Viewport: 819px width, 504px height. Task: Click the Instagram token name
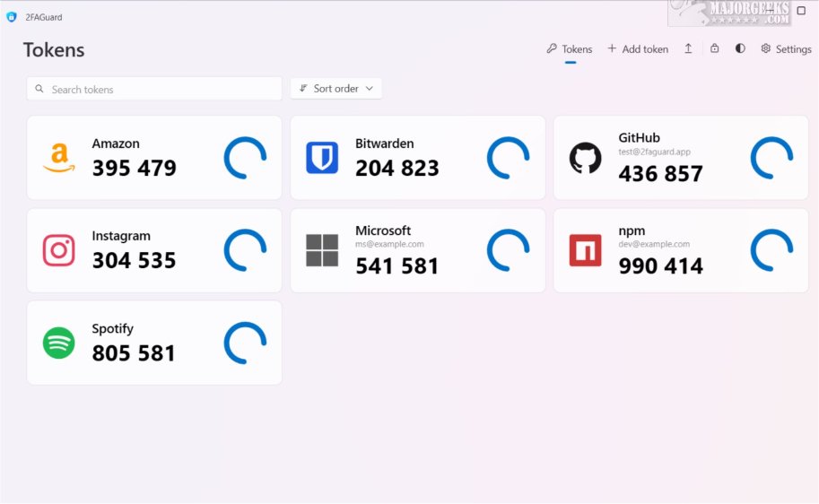tap(121, 236)
